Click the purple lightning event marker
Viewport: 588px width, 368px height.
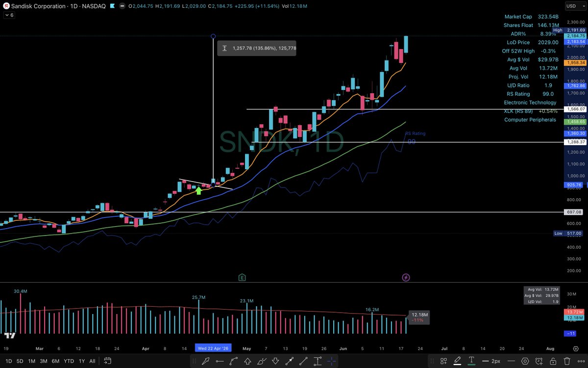(x=406, y=278)
